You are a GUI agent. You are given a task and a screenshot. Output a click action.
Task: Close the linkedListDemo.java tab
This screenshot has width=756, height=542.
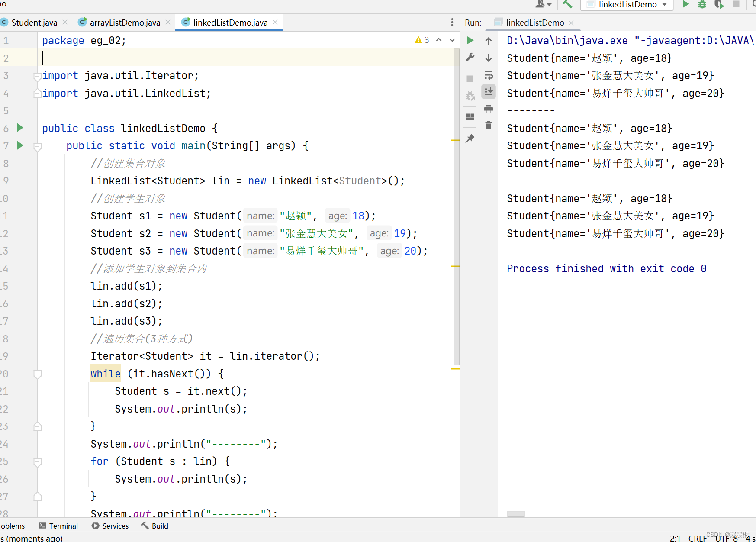(x=275, y=22)
